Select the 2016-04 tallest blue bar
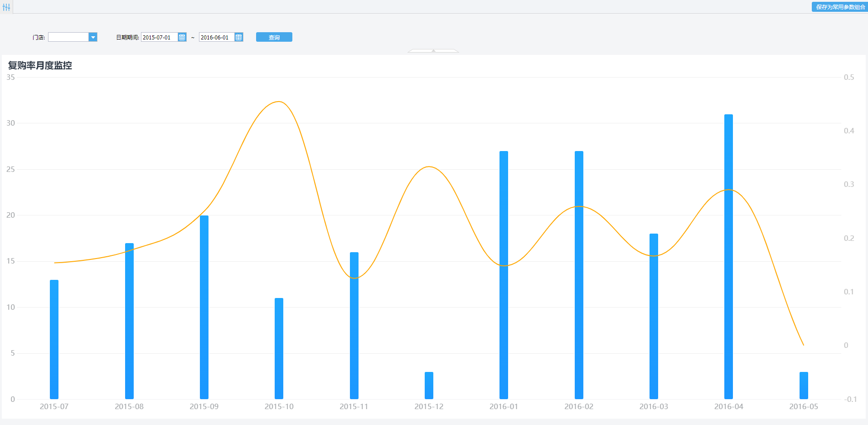The width and height of the screenshot is (868, 425). point(728,257)
